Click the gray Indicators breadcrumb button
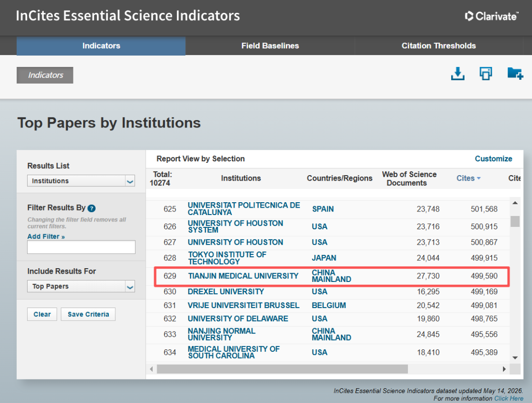The width and height of the screenshot is (532, 403). [45, 75]
